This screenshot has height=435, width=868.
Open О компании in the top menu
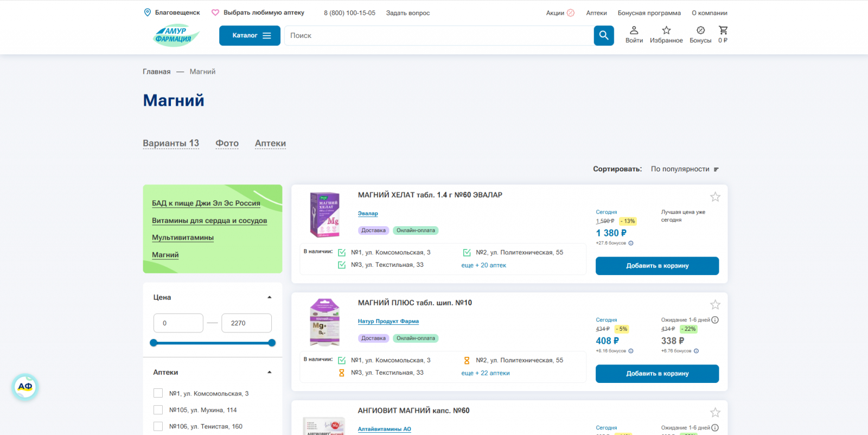pyautogui.click(x=710, y=13)
